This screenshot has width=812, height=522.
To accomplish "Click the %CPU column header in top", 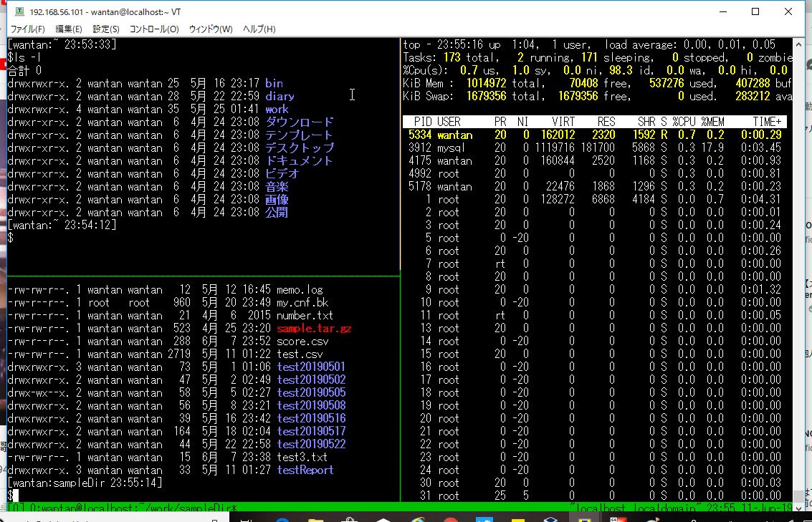I will click(684, 122).
